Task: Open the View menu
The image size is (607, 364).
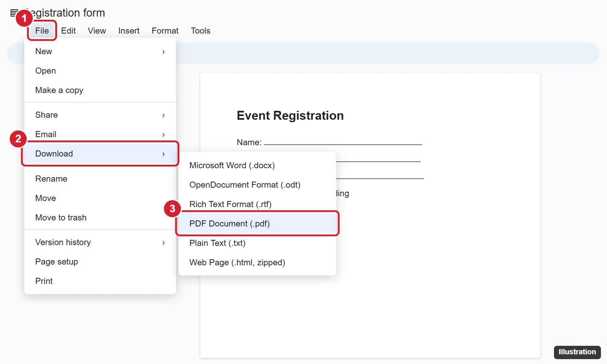Action: coord(97,31)
